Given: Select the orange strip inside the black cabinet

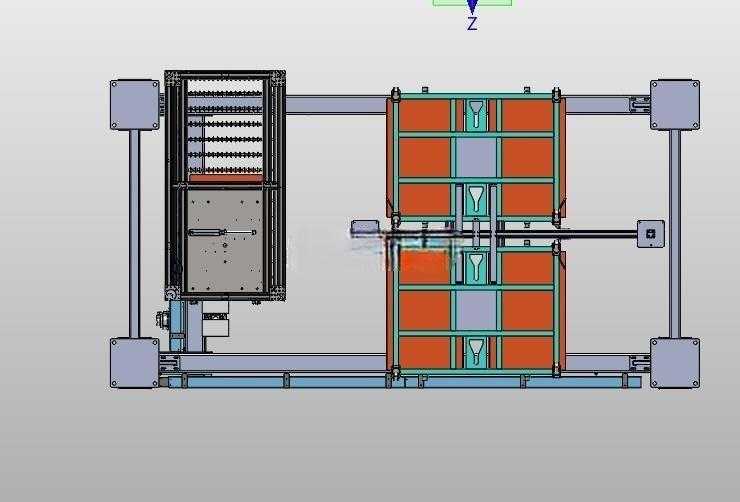Looking at the screenshot, I should coord(226,178).
